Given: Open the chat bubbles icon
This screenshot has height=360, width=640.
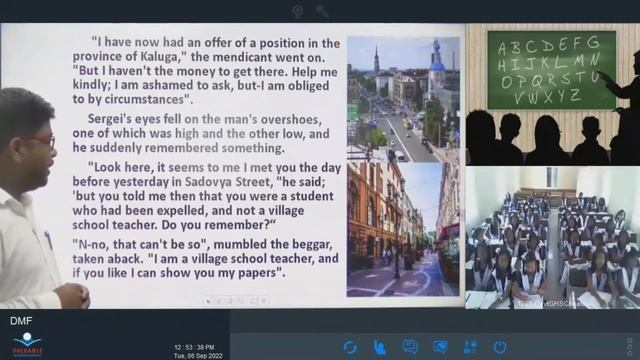Looking at the screenshot, I should pos(409,347).
